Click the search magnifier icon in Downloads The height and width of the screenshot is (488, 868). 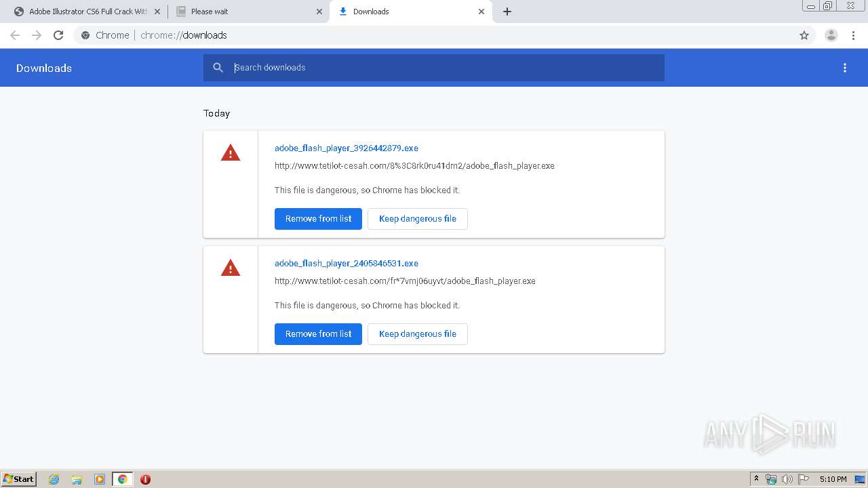pos(218,68)
